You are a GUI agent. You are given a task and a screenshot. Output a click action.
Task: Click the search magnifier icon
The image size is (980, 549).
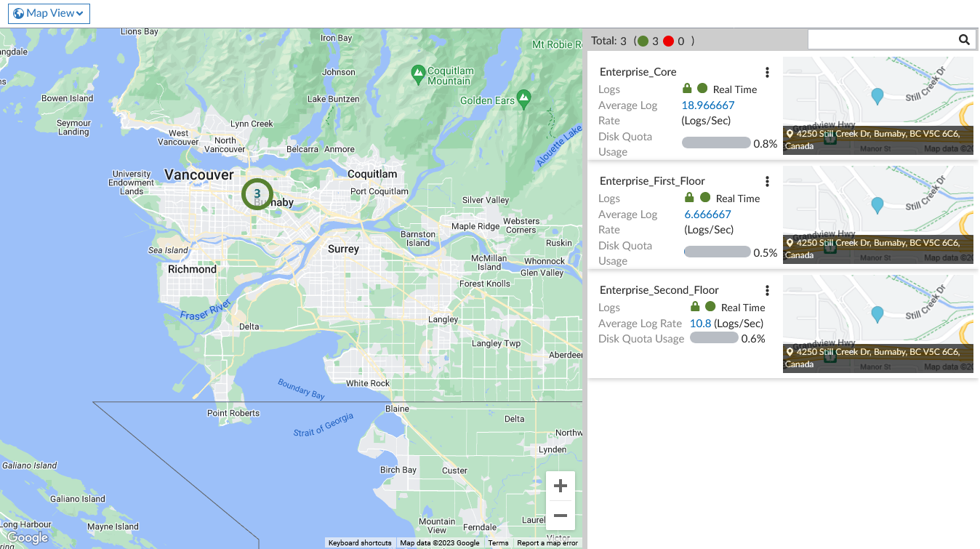click(964, 40)
